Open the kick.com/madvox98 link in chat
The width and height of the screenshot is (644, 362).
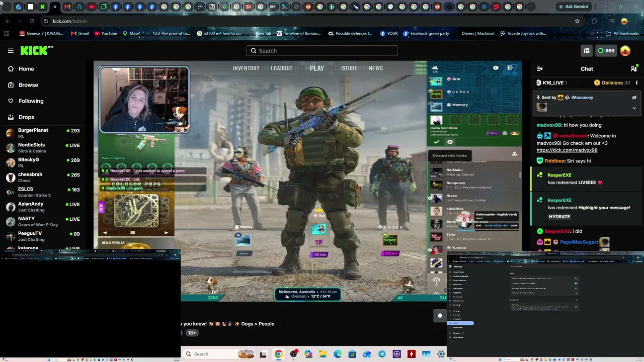point(567,150)
